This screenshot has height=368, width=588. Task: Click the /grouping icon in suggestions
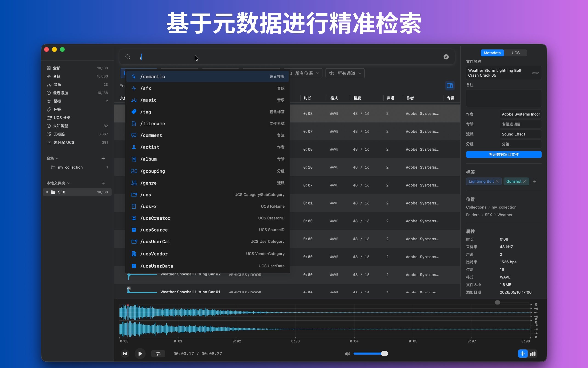pyautogui.click(x=134, y=171)
